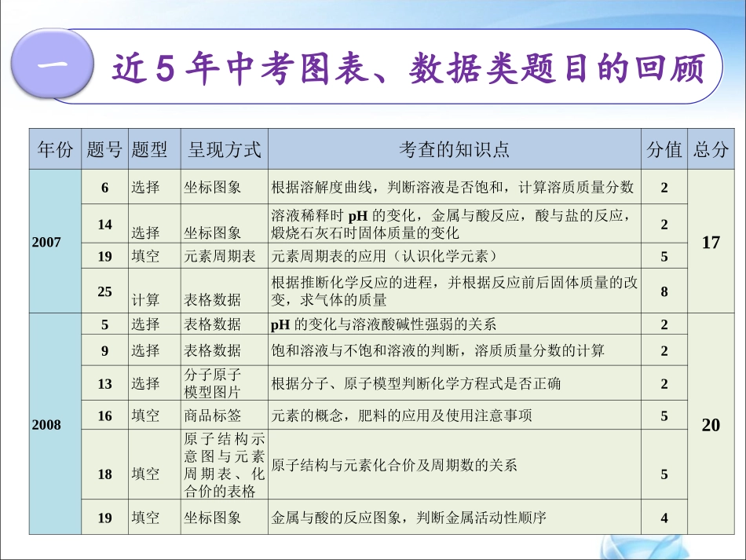Screen dimensions: 746x560
Task: Click score '8' for question 25
Action: (x=664, y=291)
